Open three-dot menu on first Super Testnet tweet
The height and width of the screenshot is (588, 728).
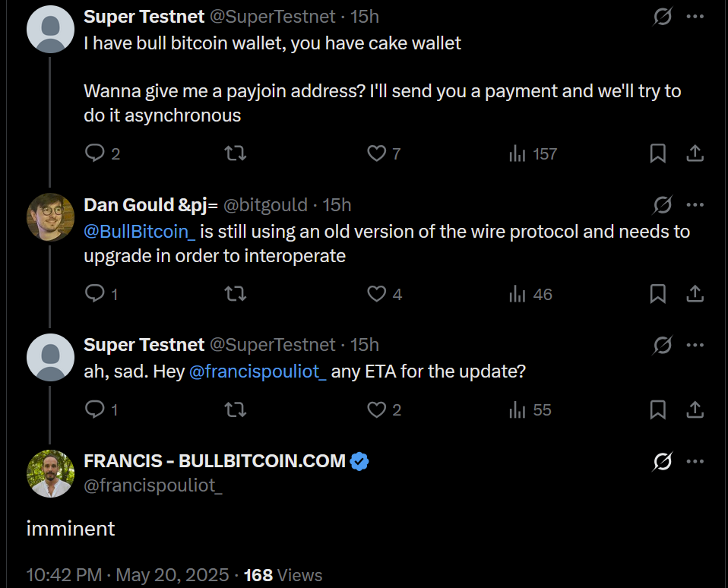(x=695, y=16)
